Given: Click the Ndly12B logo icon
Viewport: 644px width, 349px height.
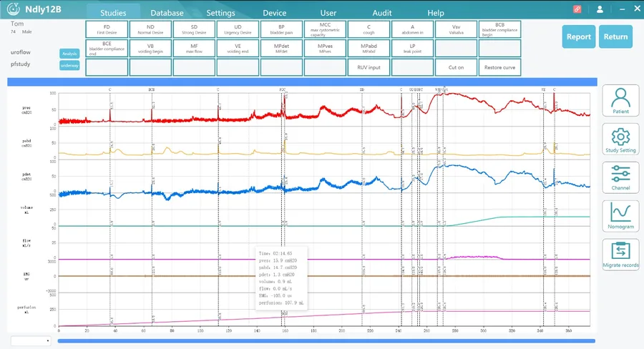Looking at the screenshot, I should (x=13, y=9).
